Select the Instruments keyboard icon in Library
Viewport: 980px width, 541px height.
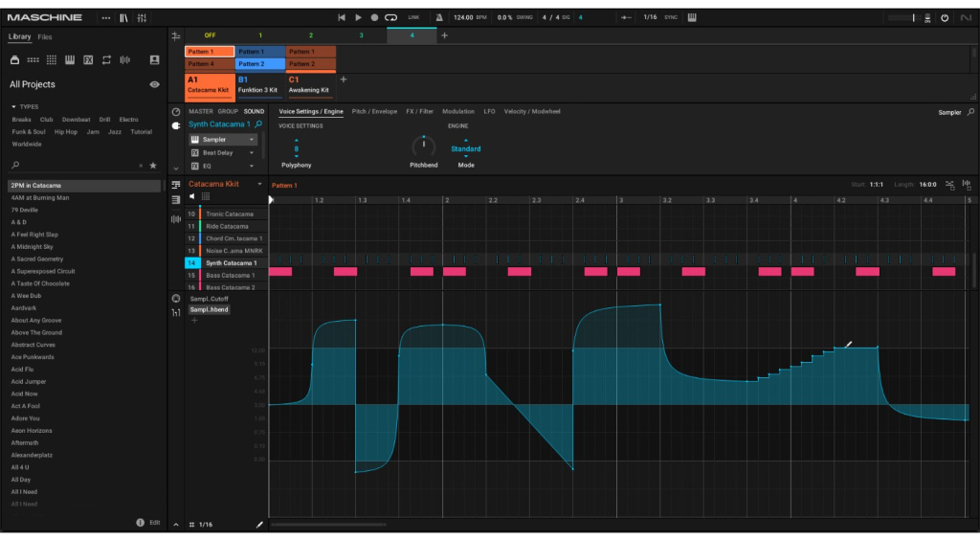pyautogui.click(x=70, y=60)
